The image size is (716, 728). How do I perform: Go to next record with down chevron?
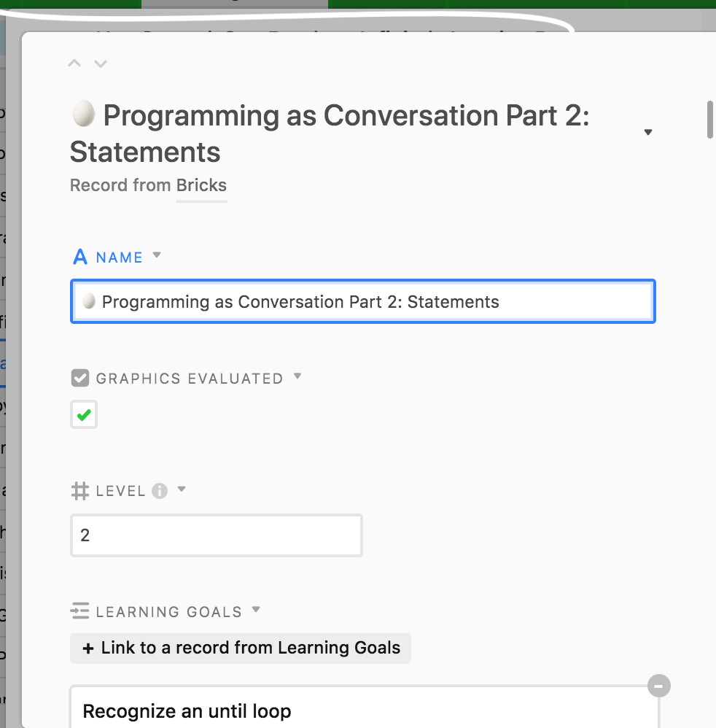click(x=101, y=63)
